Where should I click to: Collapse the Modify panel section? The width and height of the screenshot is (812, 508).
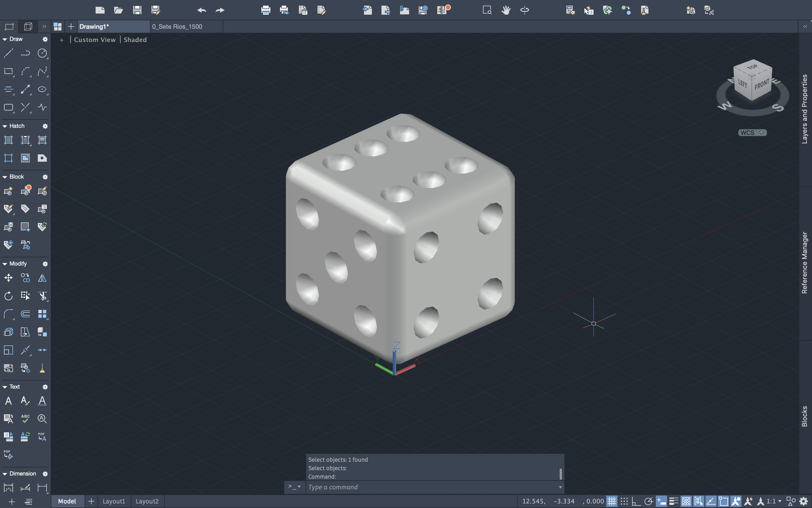pos(5,264)
